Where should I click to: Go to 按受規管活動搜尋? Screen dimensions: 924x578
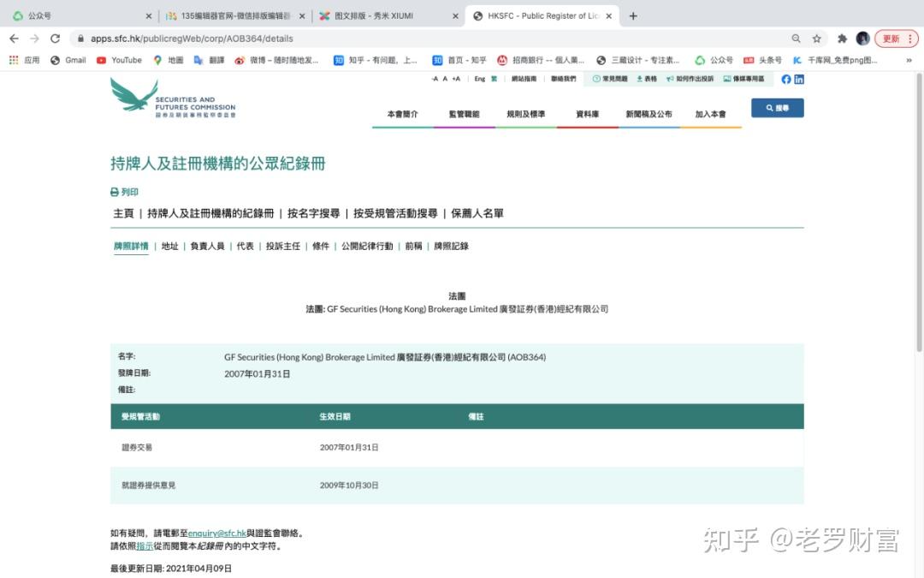tap(395, 213)
